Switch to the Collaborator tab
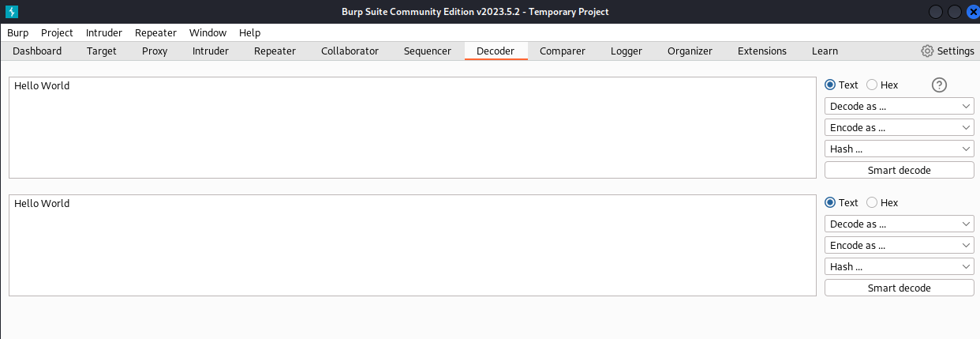Viewport: 980px width, 339px height. tap(350, 51)
